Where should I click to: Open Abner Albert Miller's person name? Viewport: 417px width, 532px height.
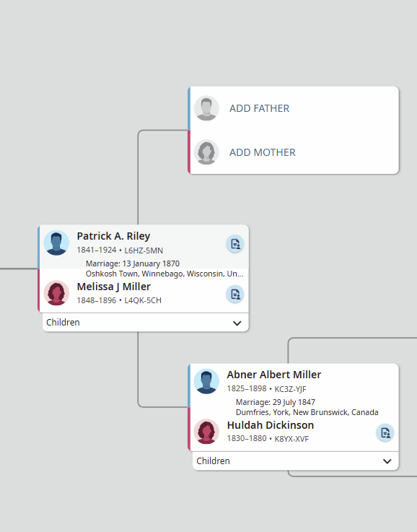274,375
